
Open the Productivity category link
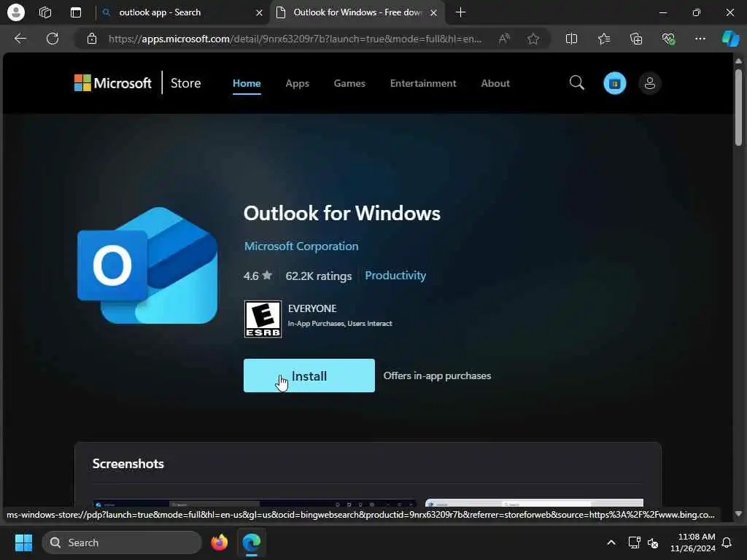pos(395,275)
